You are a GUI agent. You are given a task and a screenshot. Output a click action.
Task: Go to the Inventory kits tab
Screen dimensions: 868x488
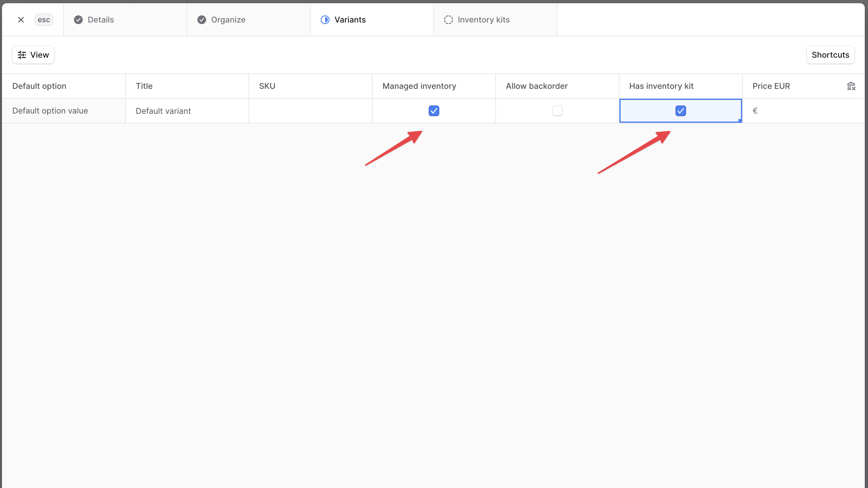(483, 20)
